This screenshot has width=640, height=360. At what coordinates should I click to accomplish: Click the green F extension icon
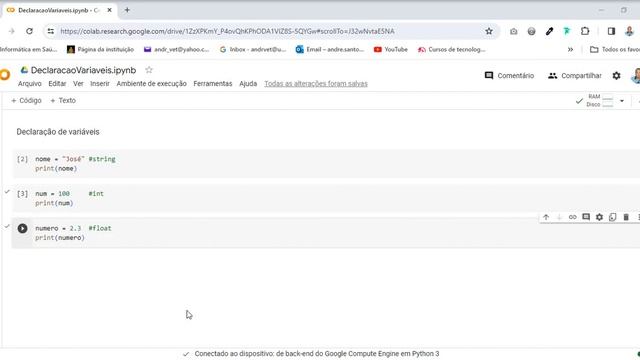pos(567,31)
